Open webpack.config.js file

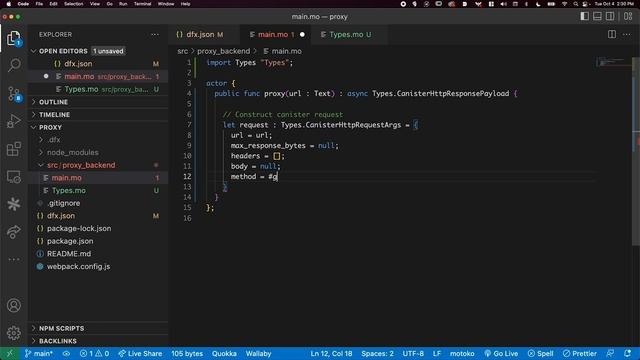click(x=98, y=267)
